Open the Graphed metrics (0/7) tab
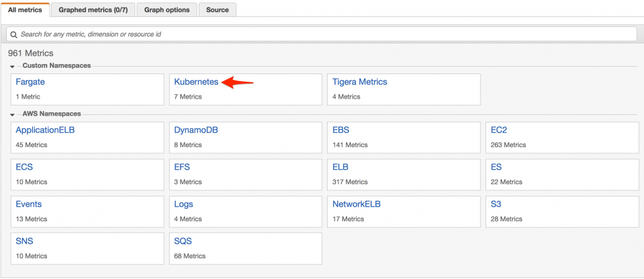The width and height of the screenshot is (644, 279). pos(93,10)
